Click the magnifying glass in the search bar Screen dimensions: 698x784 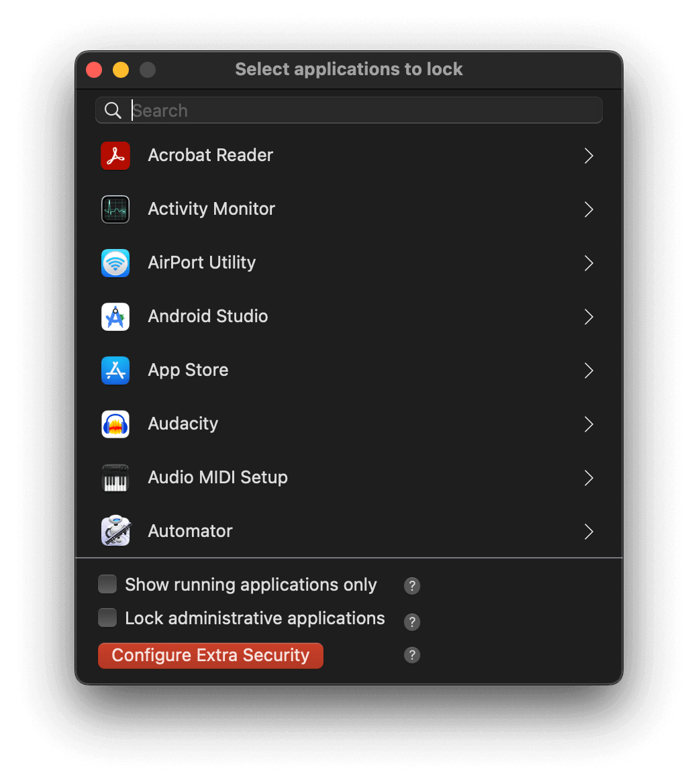[x=112, y=110]
